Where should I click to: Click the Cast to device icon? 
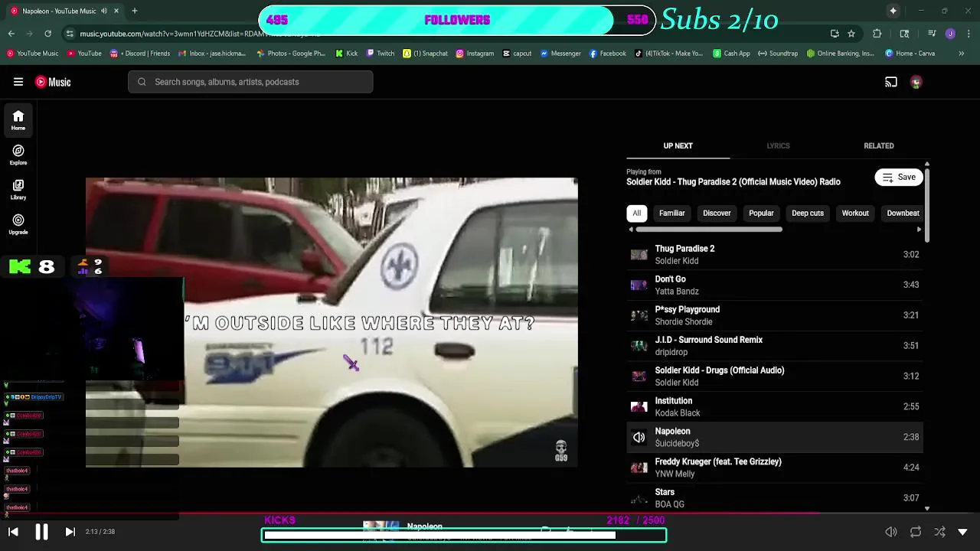[891, 82]
